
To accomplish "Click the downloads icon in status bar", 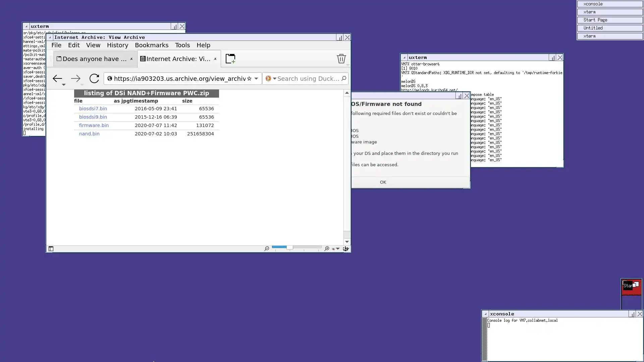I will click(x=345, y=248).
